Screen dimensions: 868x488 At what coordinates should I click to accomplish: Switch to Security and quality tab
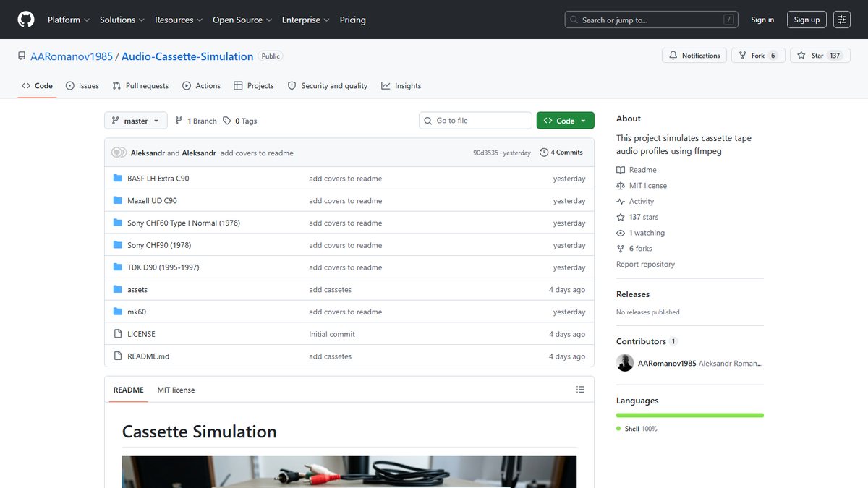coord(328,85)
